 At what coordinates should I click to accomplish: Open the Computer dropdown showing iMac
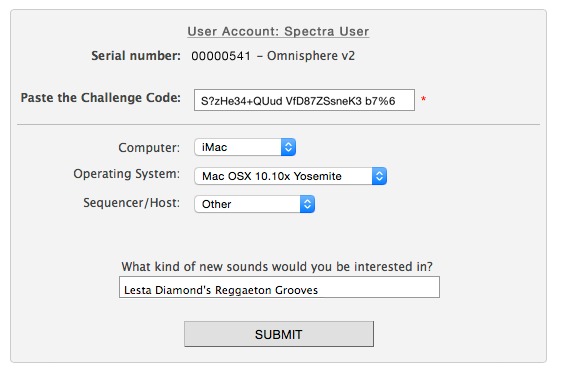click(245, 147)
